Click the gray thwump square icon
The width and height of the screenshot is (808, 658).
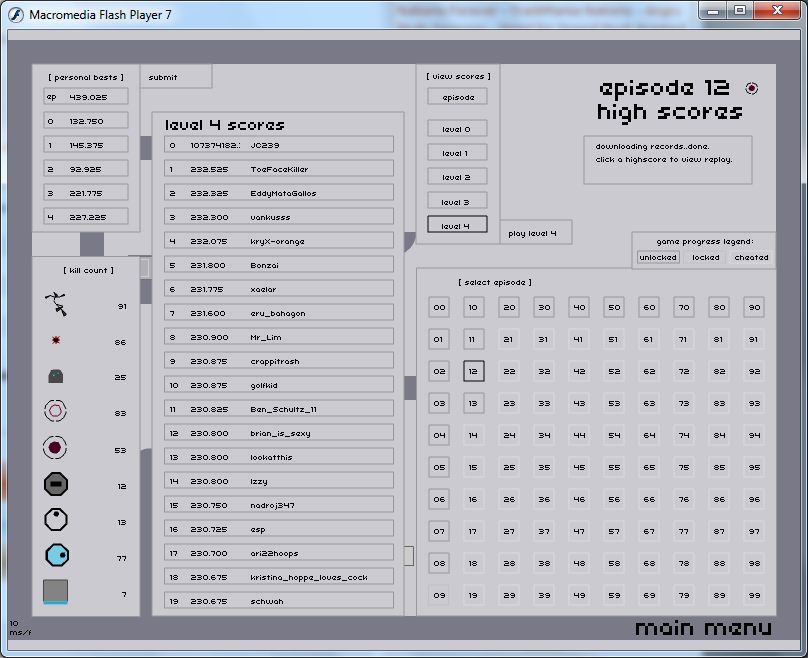click(56, 592)
